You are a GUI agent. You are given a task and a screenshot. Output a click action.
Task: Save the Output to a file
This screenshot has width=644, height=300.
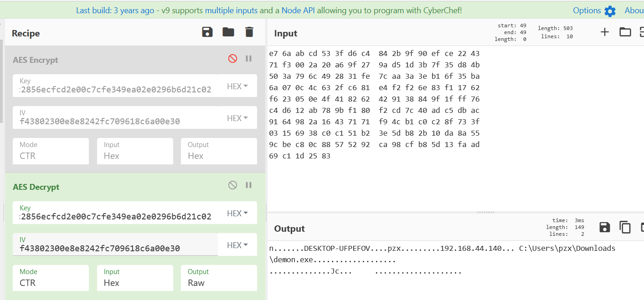click(604, 227)
